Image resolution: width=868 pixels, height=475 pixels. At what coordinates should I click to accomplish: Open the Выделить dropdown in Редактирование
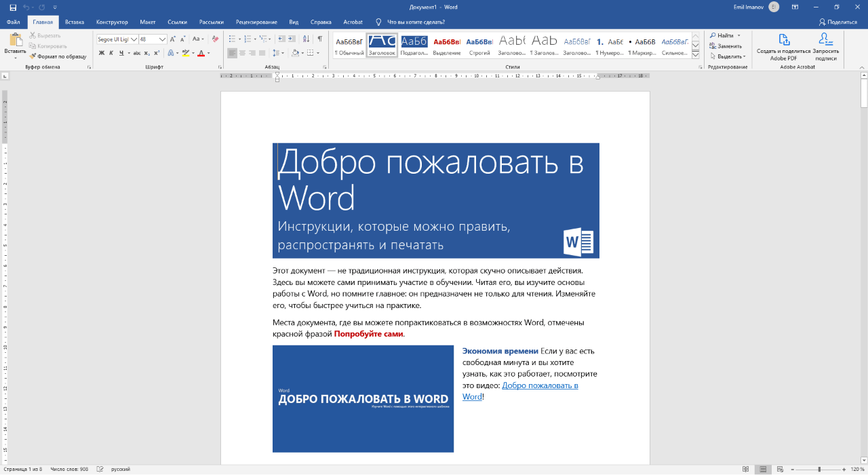coord(728,56)
